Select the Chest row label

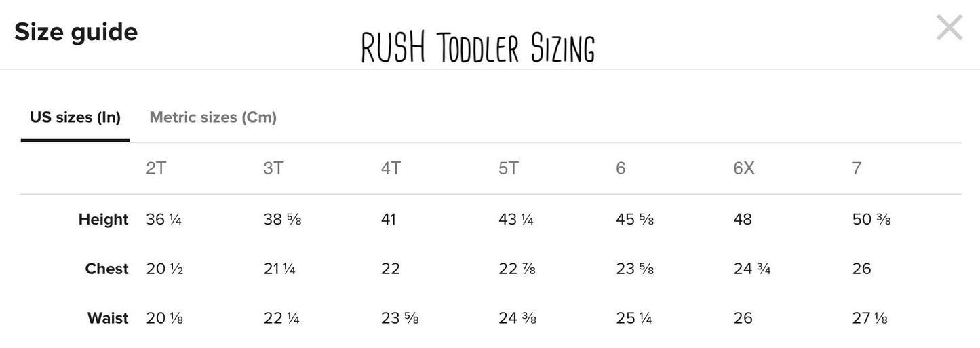pos(106,269)
